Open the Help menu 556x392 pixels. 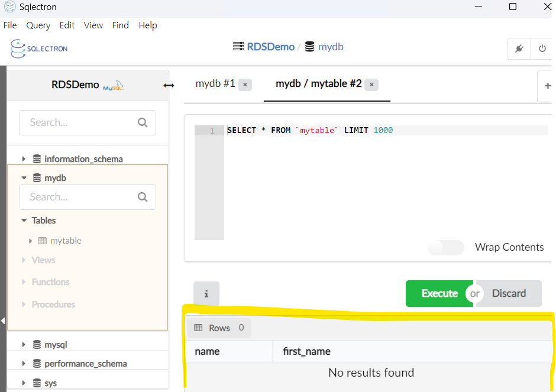click(x=148, y=25)
